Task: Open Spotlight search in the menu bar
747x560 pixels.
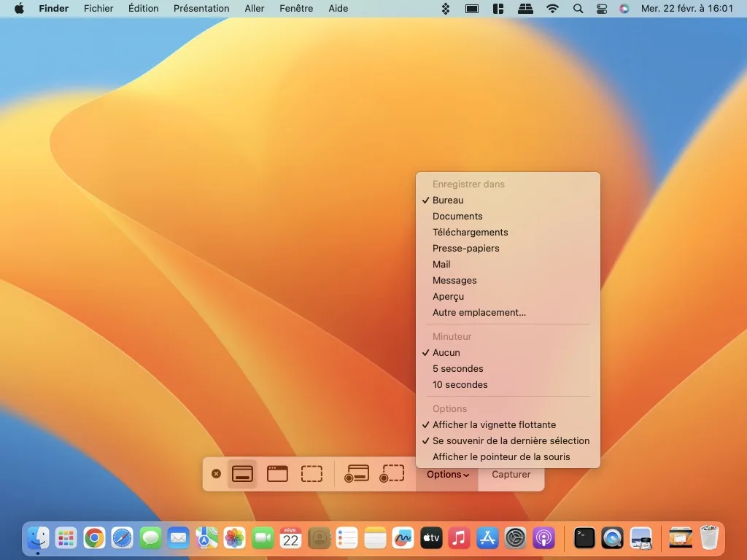Action: tap(576, 9)
